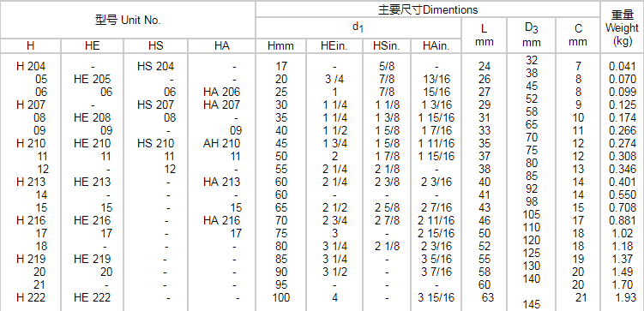Click the '105' D3 value
This screenshot has width=644, height=311.
coord(532,214)
